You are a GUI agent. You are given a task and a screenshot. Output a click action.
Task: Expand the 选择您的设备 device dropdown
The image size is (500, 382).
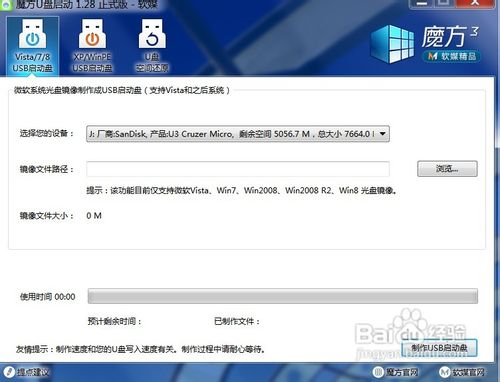pos(238,134)
